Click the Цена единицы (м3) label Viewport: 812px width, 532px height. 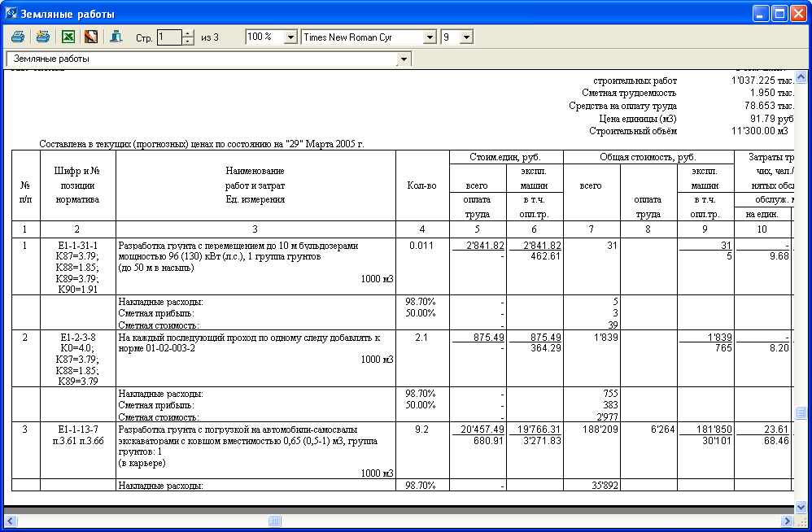click(x=638, y=119)
